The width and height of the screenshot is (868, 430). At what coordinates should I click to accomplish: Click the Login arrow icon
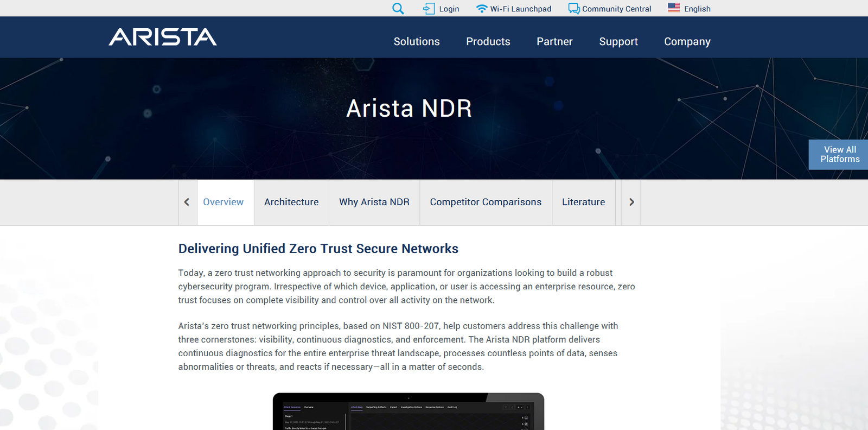[429, 9]
